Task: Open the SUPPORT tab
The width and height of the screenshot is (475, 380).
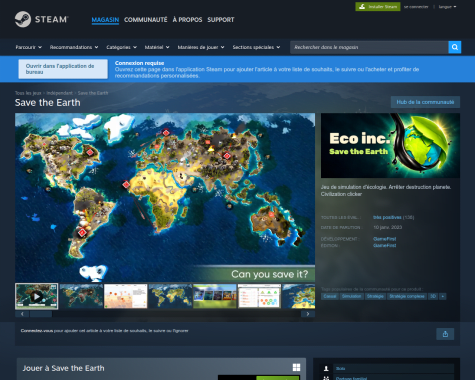Action: point(221,20)
